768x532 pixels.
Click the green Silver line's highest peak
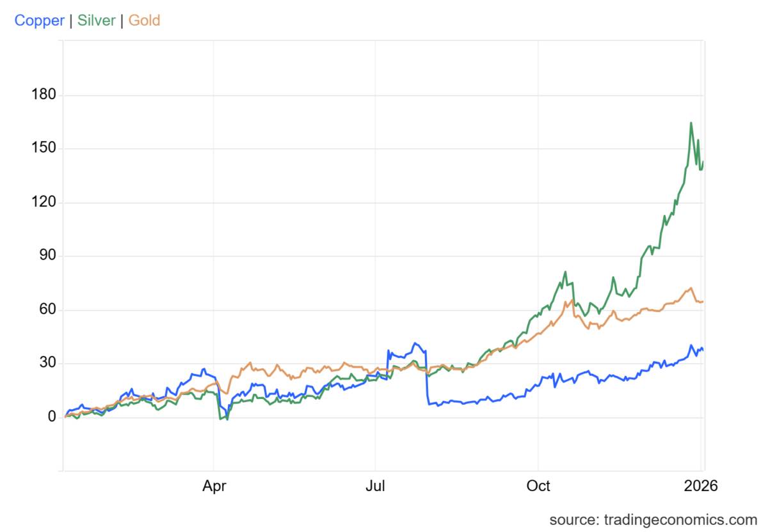click(691, 123)
